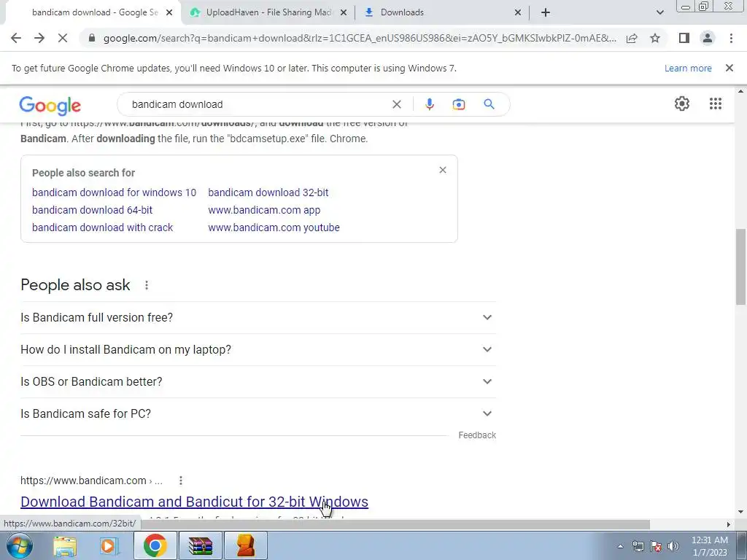Viewport: 747px width, 560px height.
Task: Clear the Google search box text
Action: click(396, 104)
